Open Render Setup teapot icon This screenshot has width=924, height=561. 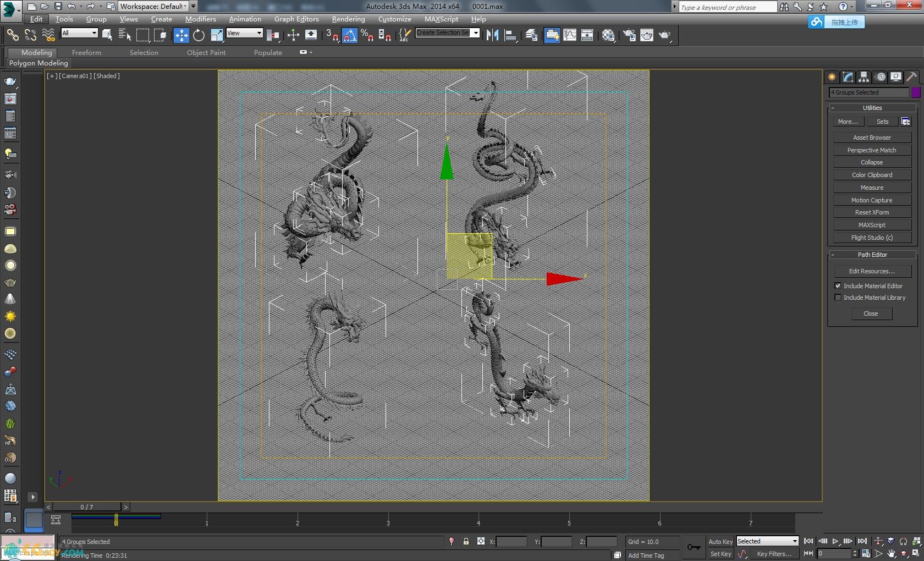pyautogui.click(x=629, y=35)
